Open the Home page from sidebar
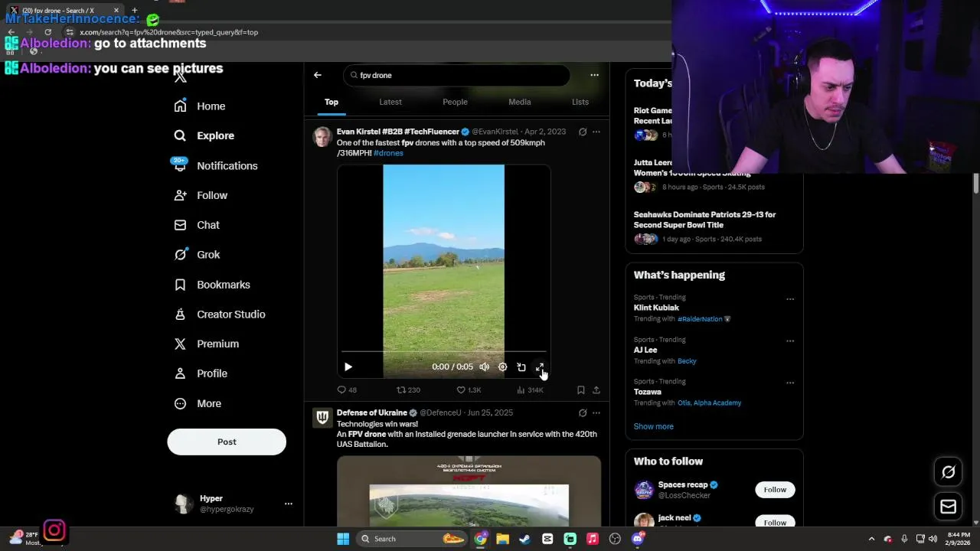The width and height of the screenshot is (980, 551). [200, 106]
